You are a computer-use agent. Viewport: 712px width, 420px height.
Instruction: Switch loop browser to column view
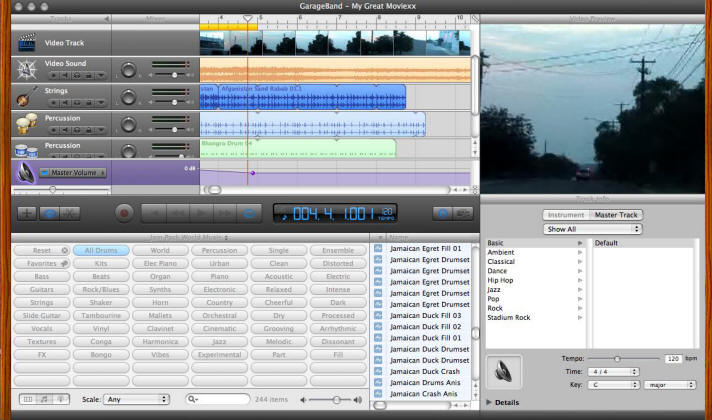click(28, 399)
